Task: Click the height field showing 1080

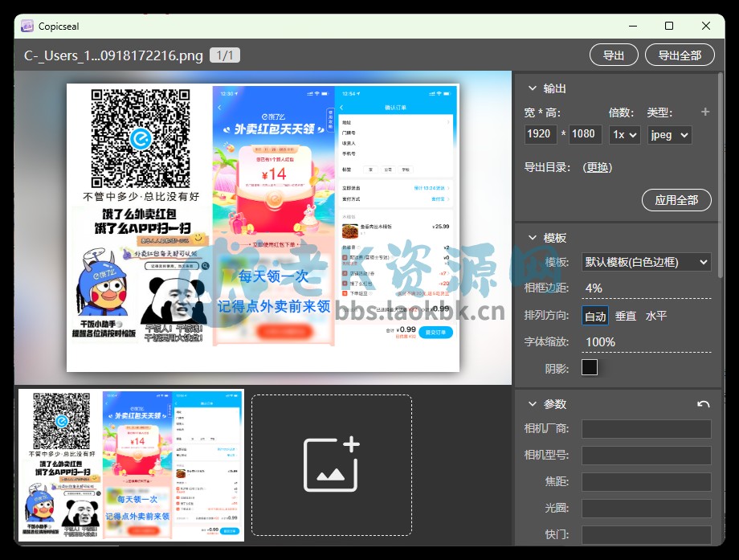Action: point(585,134)
